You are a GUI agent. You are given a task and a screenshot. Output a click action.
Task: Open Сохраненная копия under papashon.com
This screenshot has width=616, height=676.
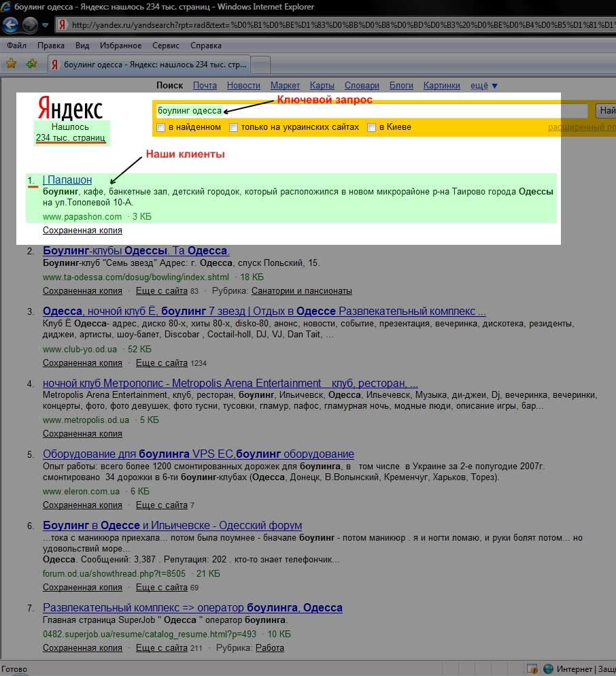coord(82,231)
